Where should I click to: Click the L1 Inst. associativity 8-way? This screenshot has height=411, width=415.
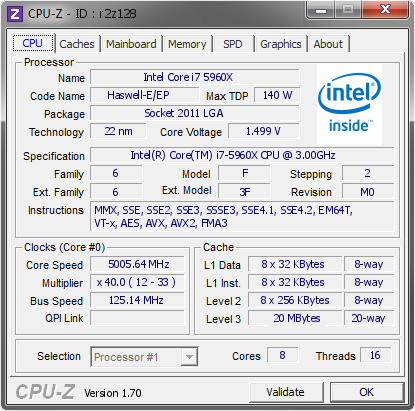point(369,282)
